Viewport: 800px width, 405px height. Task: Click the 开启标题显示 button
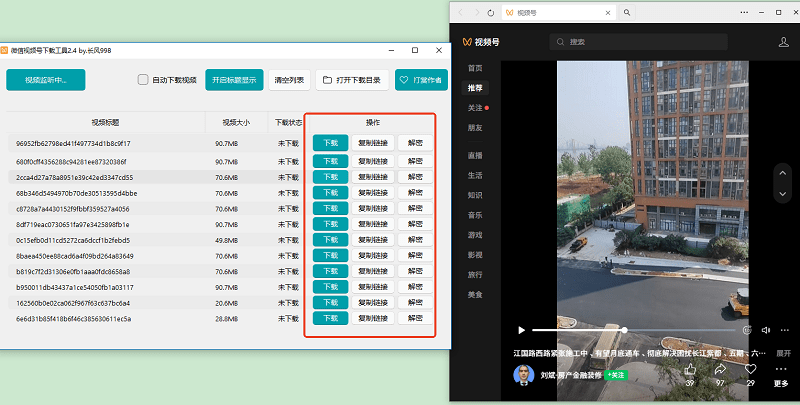tap(234, 80)
